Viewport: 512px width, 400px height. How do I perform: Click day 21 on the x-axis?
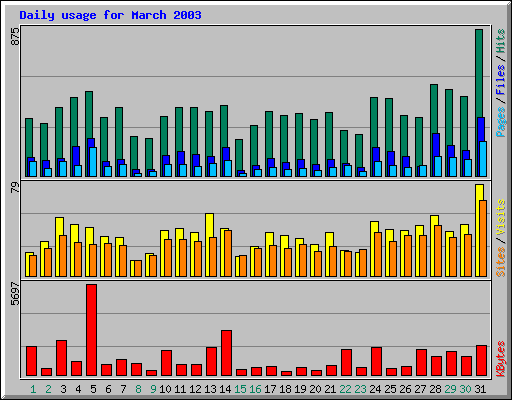[x=330, y=389]
